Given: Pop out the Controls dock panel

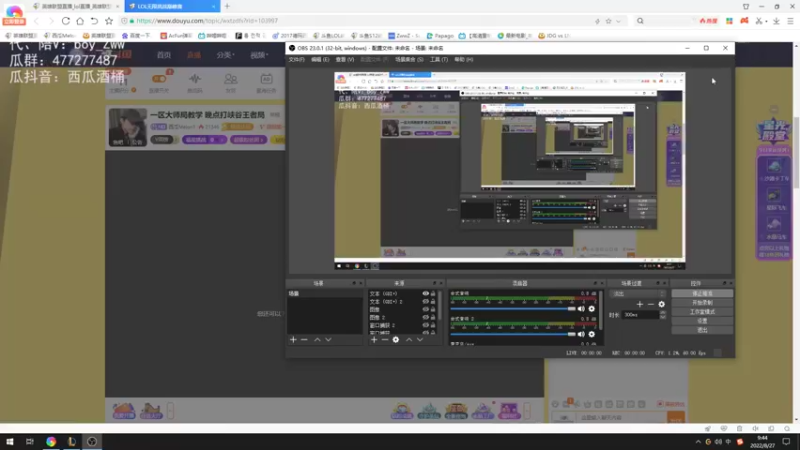Looking at the screenshot, I should tap(724, 283).
